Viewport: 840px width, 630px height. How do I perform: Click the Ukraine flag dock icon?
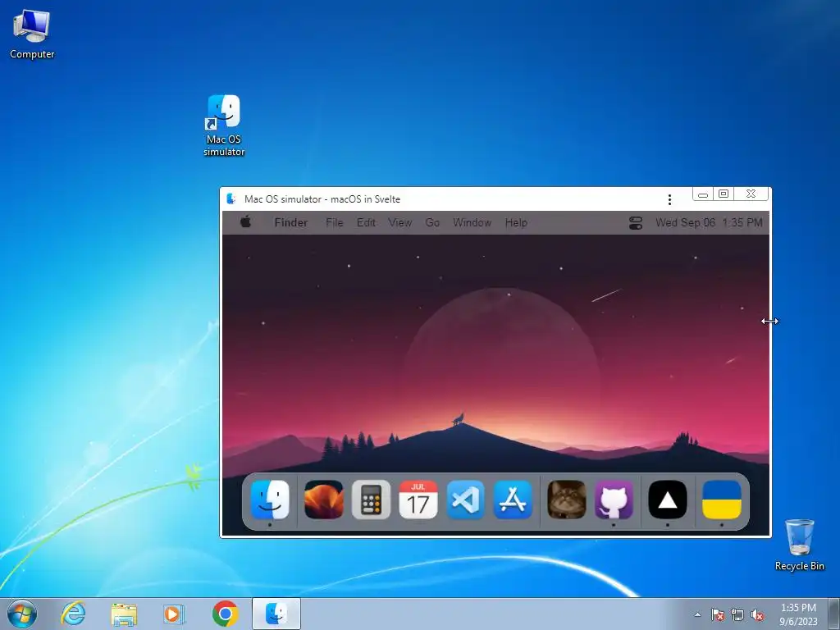point(722,500)
